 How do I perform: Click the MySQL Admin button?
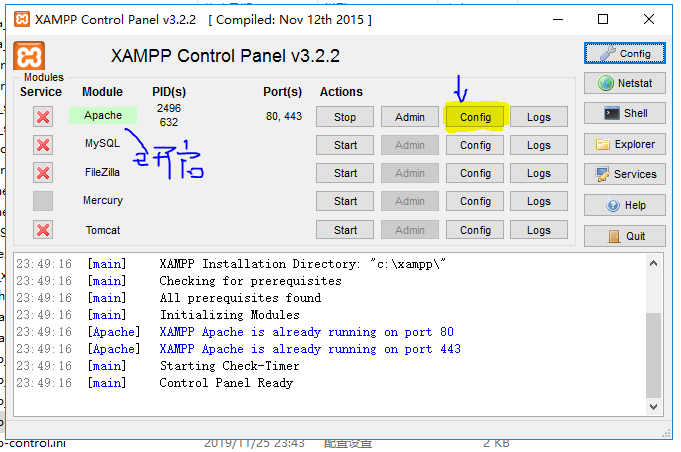pyautogui.click(x=410, y=145)
